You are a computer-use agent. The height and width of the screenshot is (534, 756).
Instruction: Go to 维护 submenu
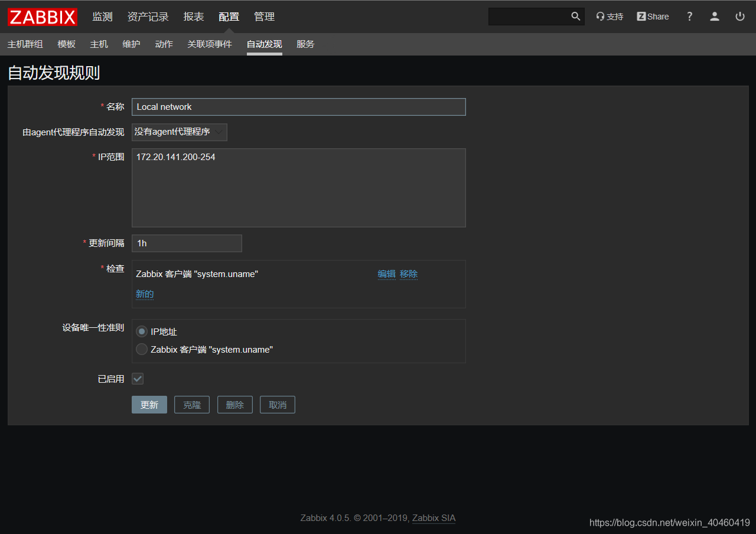pyautogui.click(x=131, y=44)
